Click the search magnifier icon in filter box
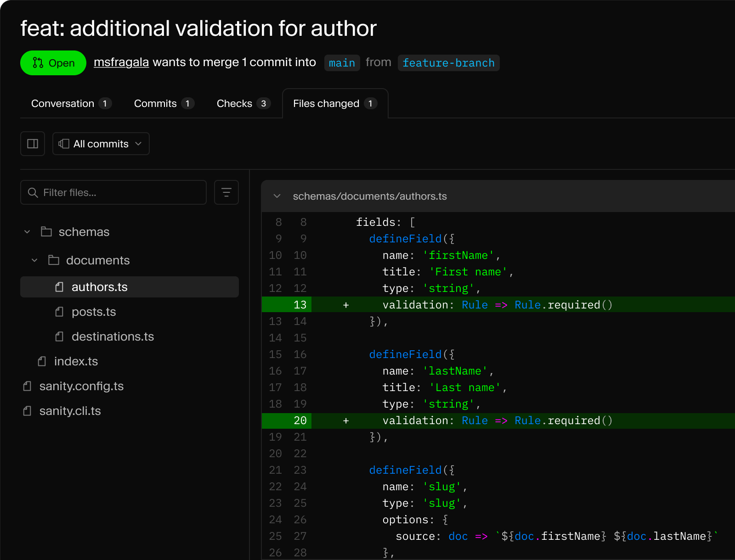The image size is (735, 560). click(x=33, y=193)
